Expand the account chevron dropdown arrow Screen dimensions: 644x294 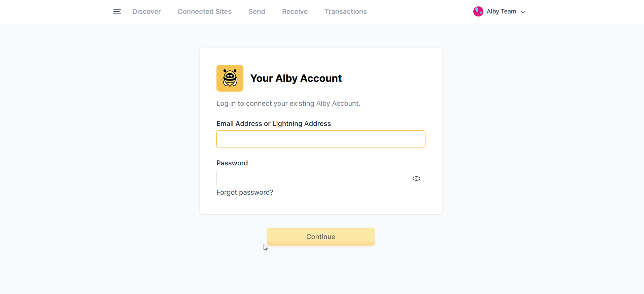(523, 12)
